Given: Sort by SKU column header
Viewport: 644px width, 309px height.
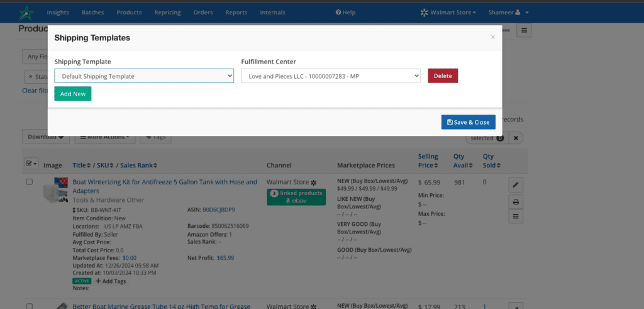Looking at the screenshot, I should pos(105,165).
